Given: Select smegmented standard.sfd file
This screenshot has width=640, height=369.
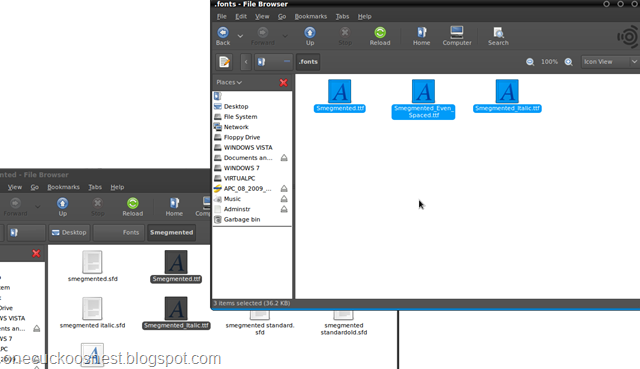Looking at the screenshot, I should tap(260, 322).
